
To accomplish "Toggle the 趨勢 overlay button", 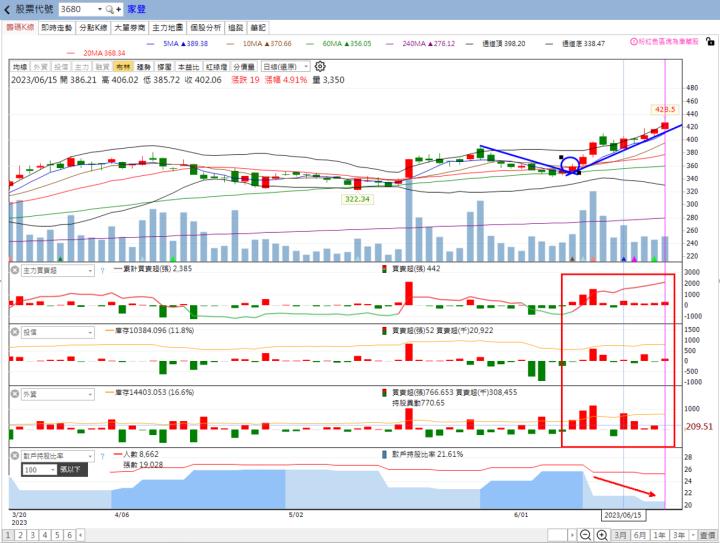I will click(x=144, y=67).
